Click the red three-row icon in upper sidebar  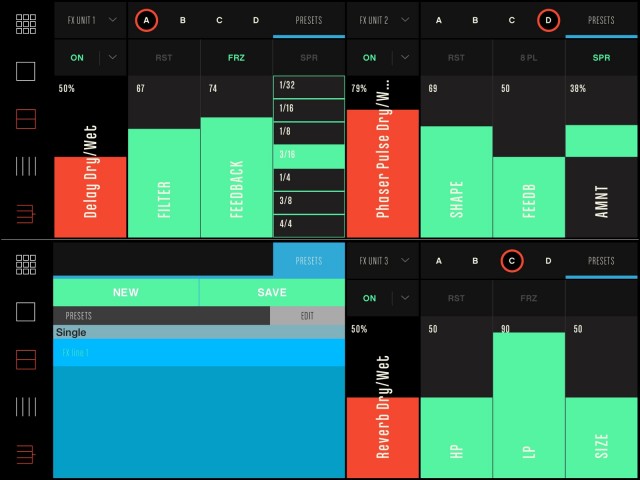coord(26,213)
